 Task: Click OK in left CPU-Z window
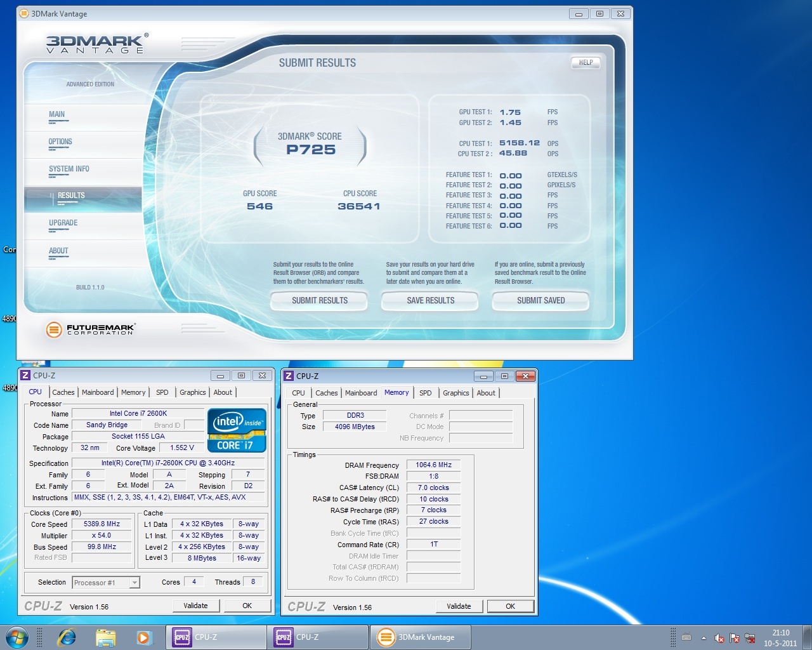[247, 606]
